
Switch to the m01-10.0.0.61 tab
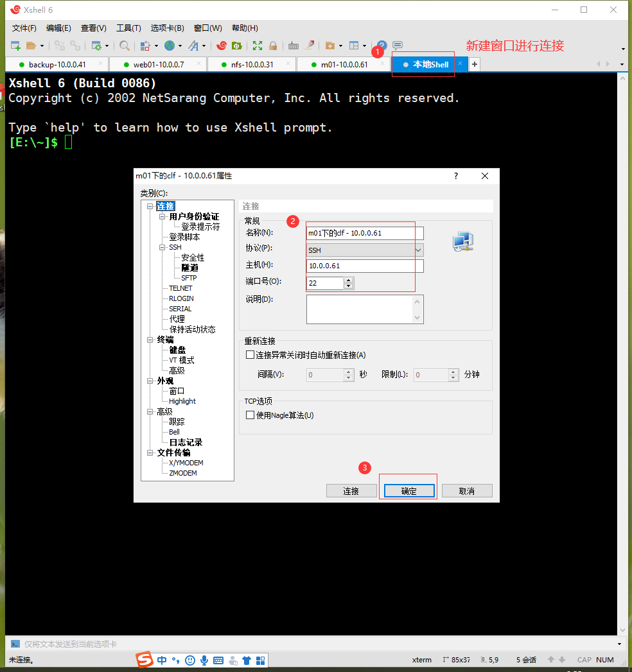pyautogui.click(x=344, y=65)
